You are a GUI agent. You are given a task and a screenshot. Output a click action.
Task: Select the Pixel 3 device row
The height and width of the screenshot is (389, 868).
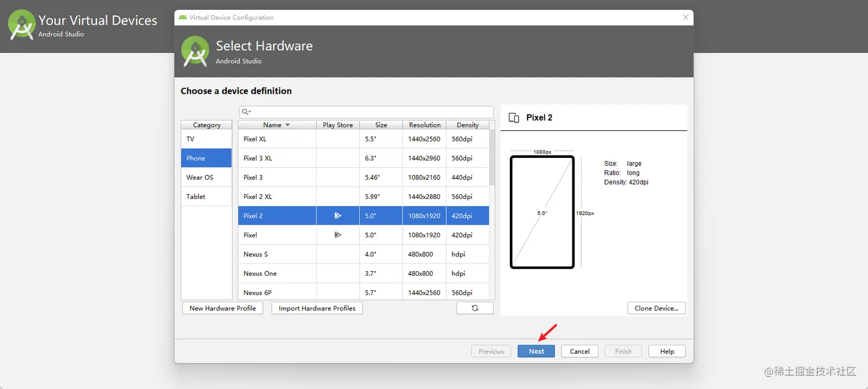363,177
